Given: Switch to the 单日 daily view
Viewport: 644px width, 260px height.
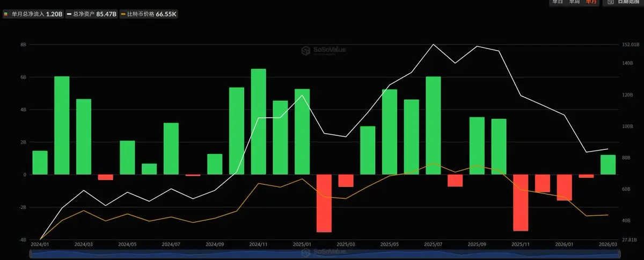Looking at the screenshot, I should click(558, 2).
